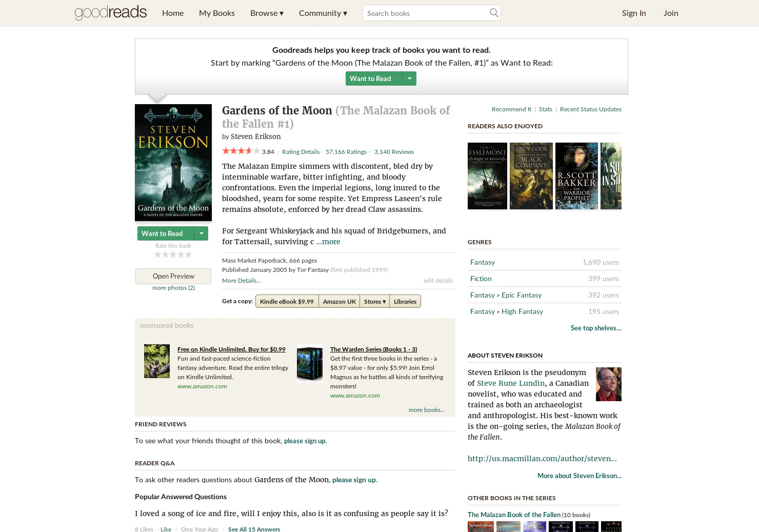
Task: Click the Goodreads logo
Action: (x=111, y=12)
